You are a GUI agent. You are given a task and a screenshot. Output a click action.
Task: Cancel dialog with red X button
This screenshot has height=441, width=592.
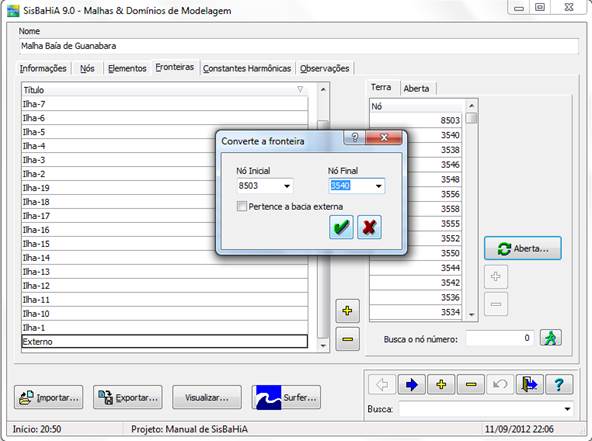[369, 227]
